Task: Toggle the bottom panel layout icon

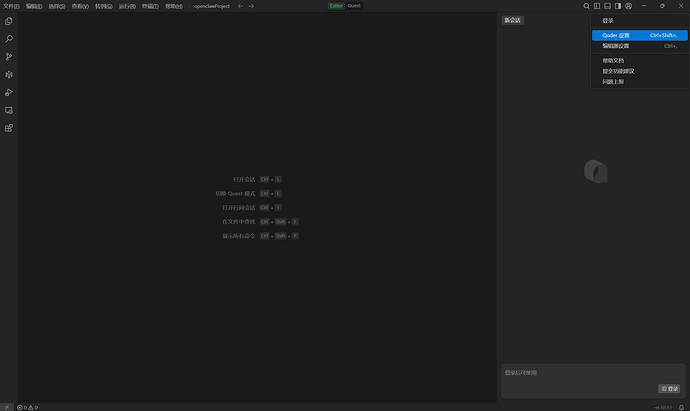Action: 607,6
